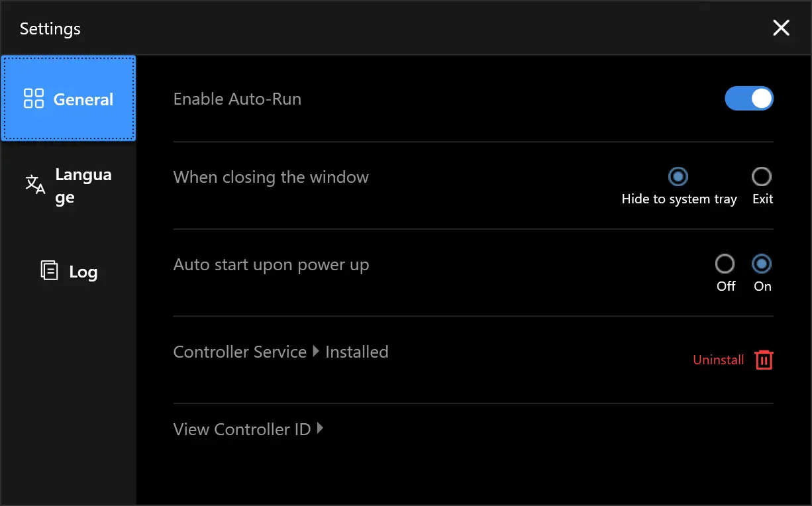Open the General tab
812x506 pixels.
(68, 98)
